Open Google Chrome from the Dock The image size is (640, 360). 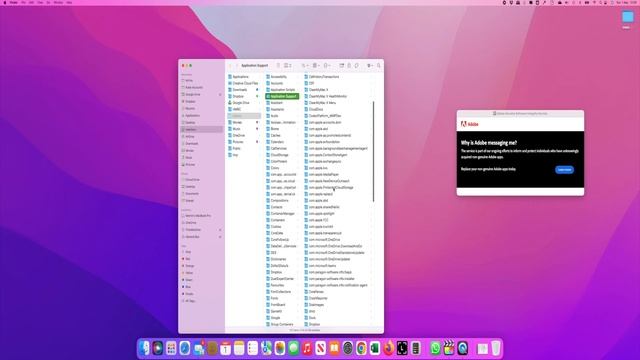coord(361,348)
